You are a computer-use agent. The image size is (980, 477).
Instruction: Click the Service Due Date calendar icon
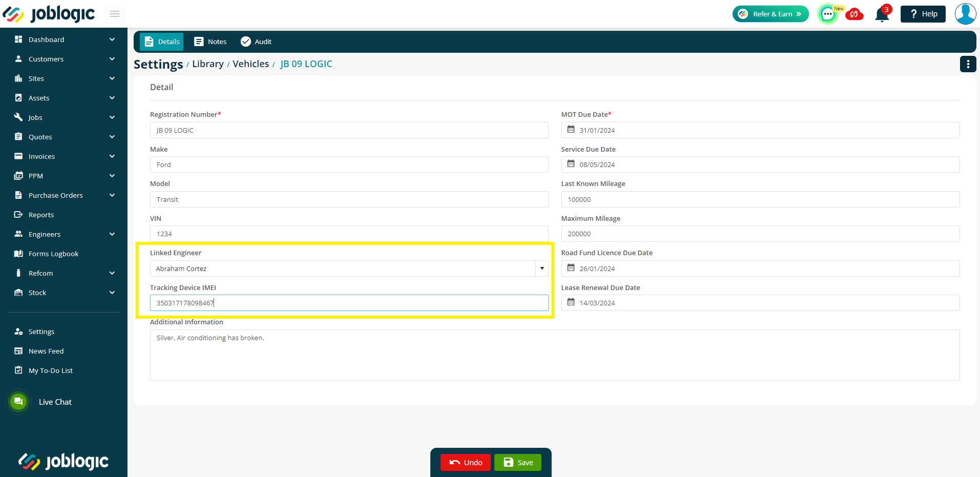(x=571, y=164)
